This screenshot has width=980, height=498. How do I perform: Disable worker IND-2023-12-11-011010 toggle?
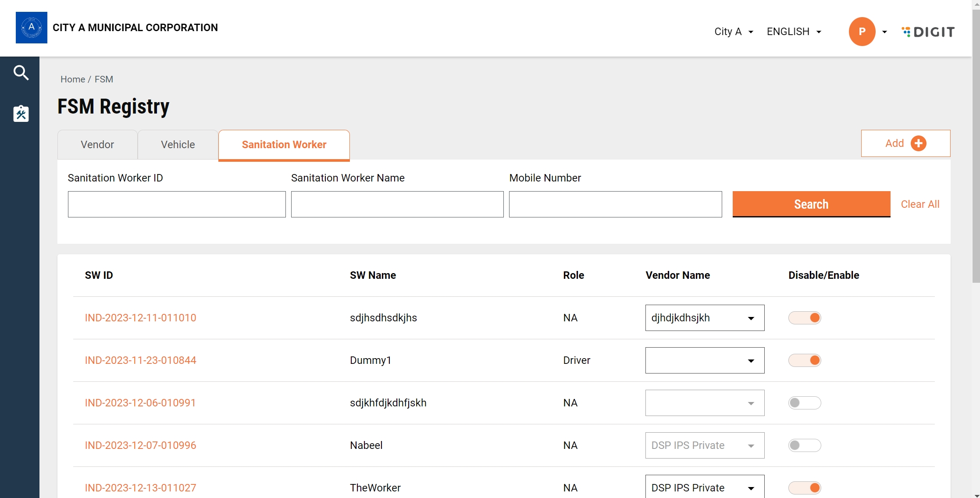[805, 318]
